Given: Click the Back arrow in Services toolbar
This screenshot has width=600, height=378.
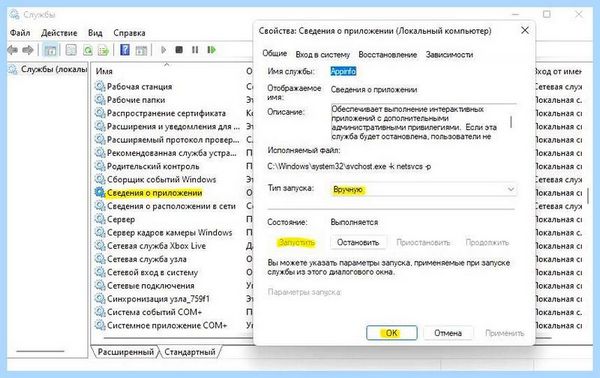Looking at the screenshot, I should (x=13, y=50).
